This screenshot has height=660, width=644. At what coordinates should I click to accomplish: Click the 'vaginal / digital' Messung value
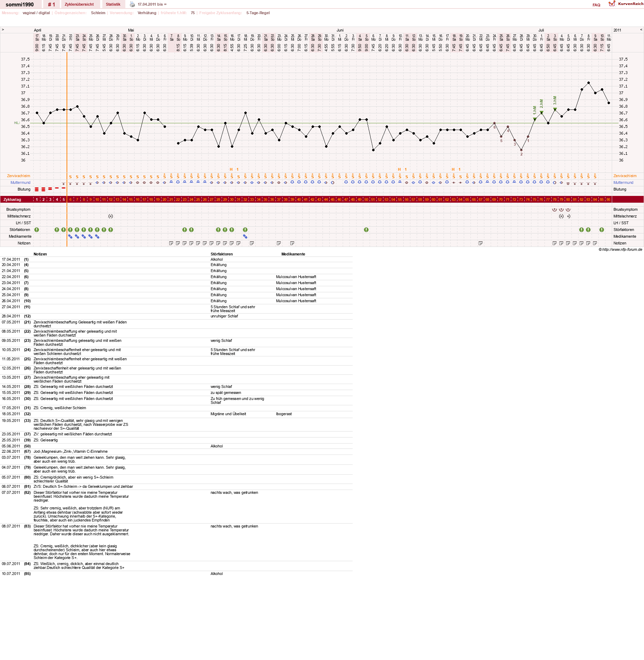pos(36,13)
